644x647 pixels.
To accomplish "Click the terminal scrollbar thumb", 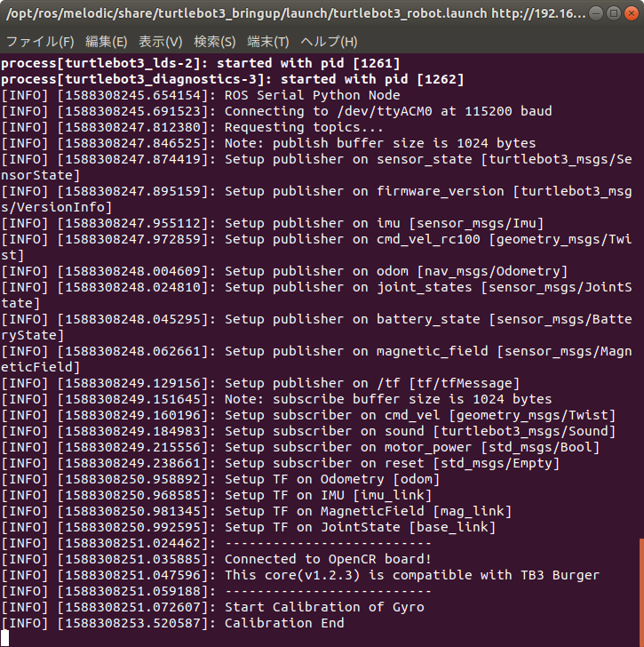I will 641,592.
